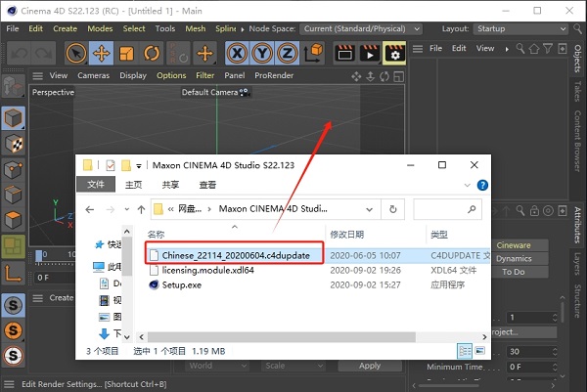Click the Apply button
This screenshot has width=587, height=392.
(369, 366)
